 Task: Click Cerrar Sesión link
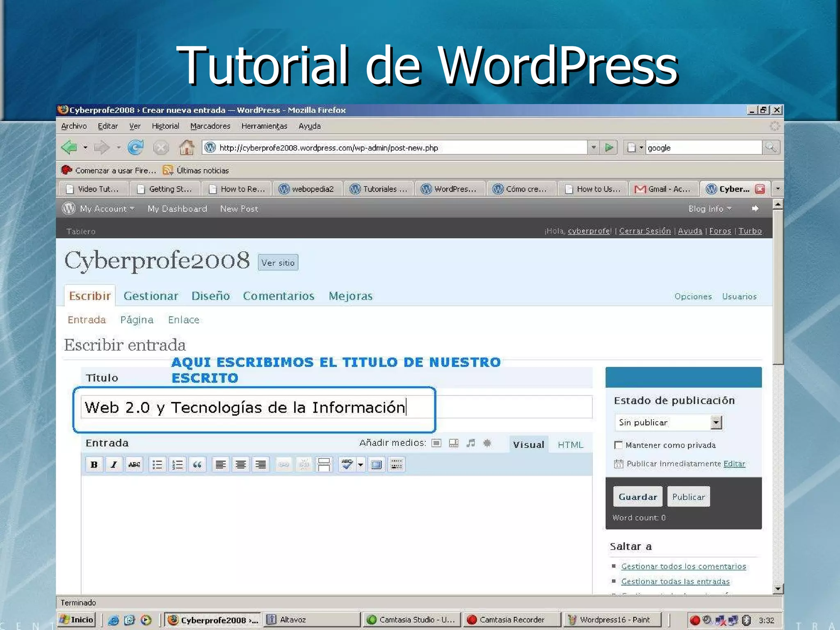coord(645,231)
